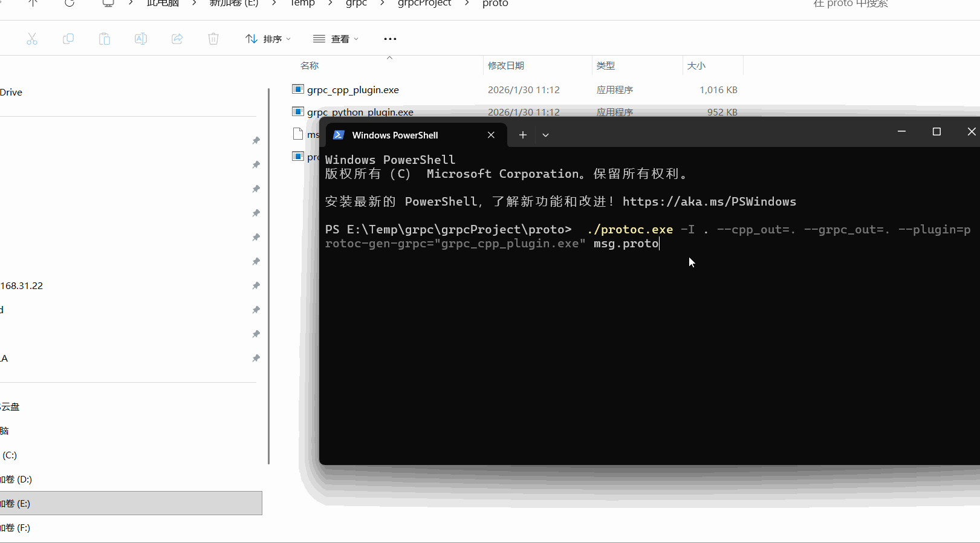Click the 修改日期 column header
Viewport: 980px width, 543px height.
pyautogui.click(x=506, y=65)
